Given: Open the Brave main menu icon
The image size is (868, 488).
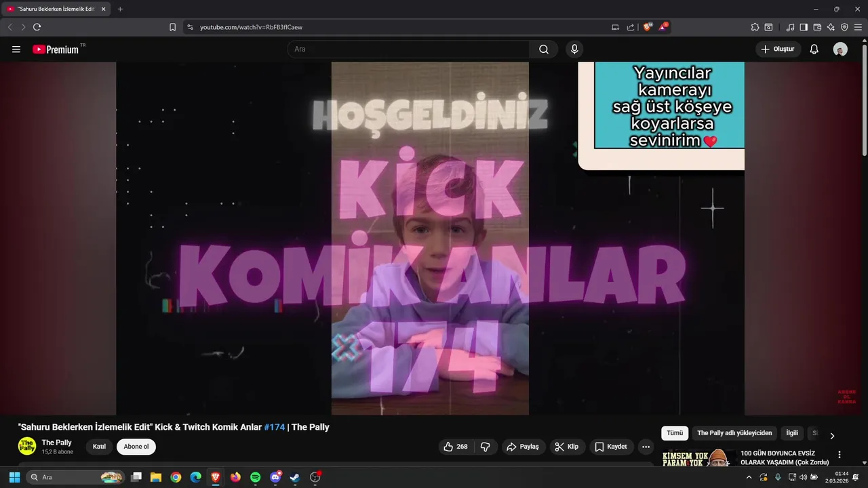Looking at the screenshot, I should tap(858, 27).
